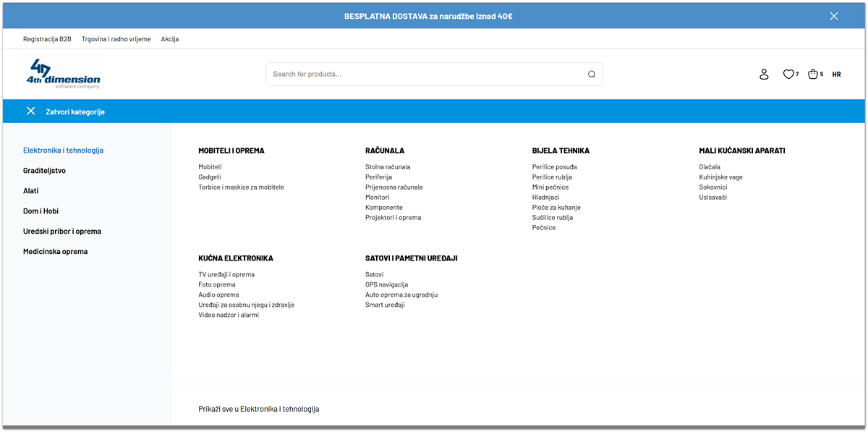Open Dom i Hobi category

coord(41,211)
